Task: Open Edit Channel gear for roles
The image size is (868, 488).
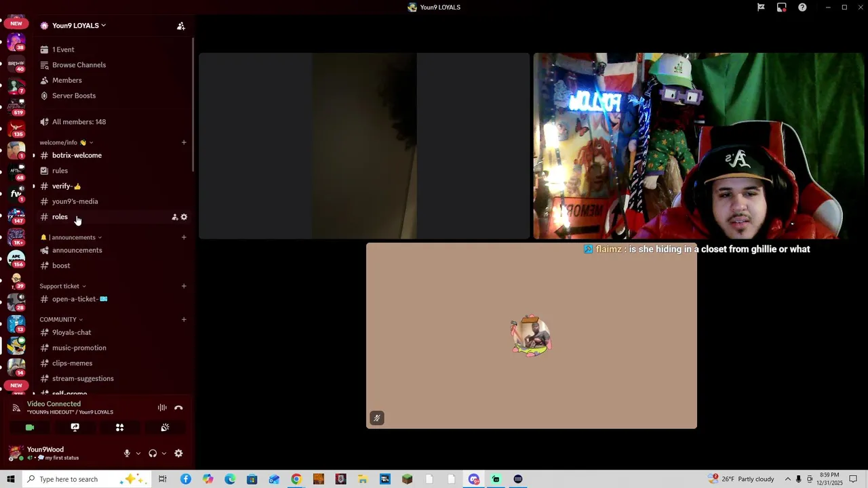Action: [184, 217]
